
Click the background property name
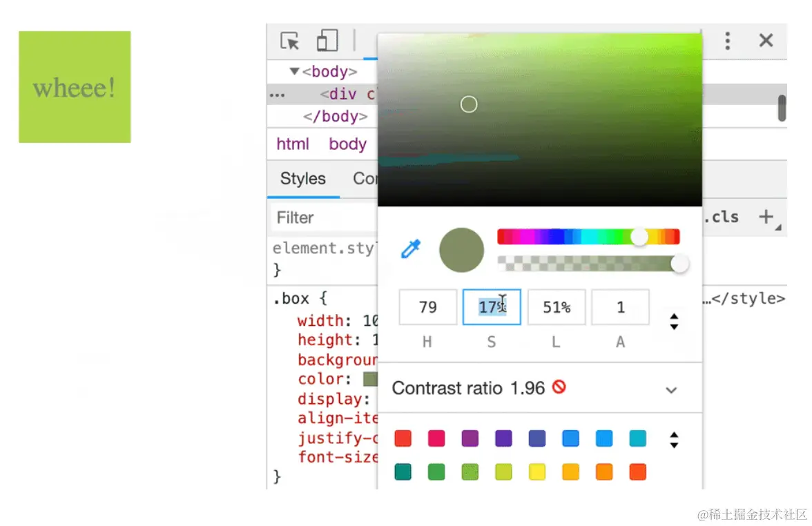pos(338,360)
